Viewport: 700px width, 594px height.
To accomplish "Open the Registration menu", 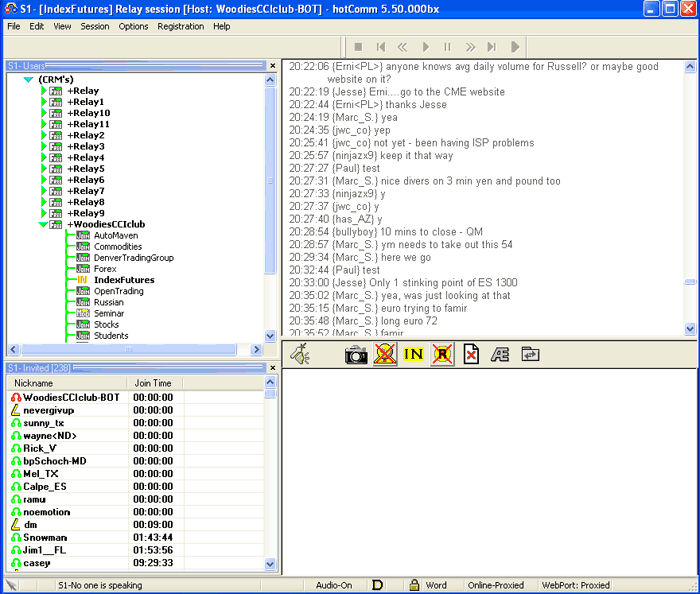I will coord(180,26).
